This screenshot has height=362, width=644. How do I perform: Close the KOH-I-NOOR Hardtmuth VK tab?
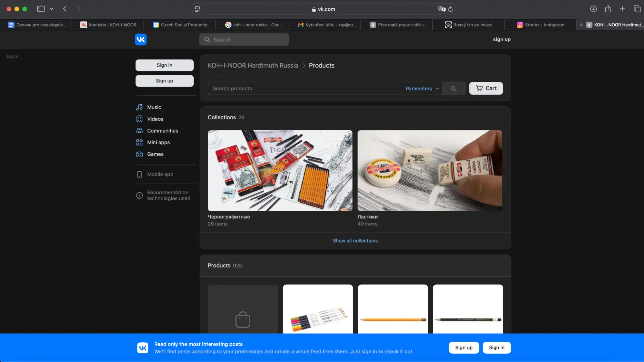coord(581,25)
